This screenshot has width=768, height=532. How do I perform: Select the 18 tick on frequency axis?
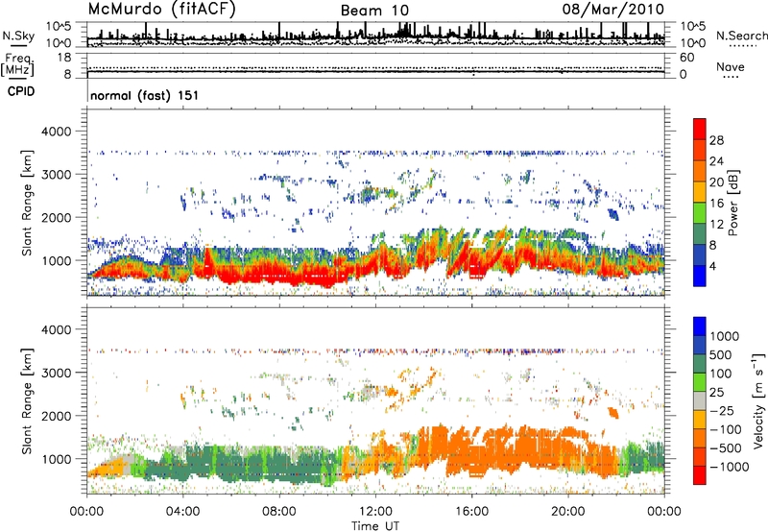(x=65, y=58)
